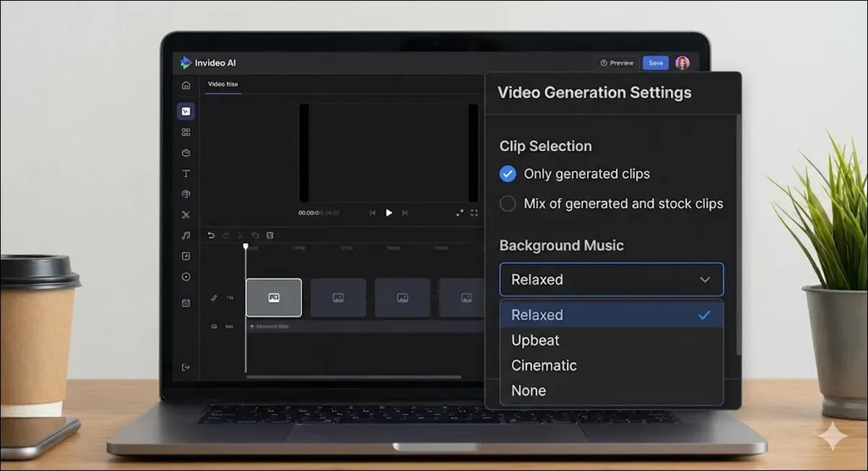Switch to the Video trax tab
This screenshot has width=868, height=471.
click(x=222, y=85)
